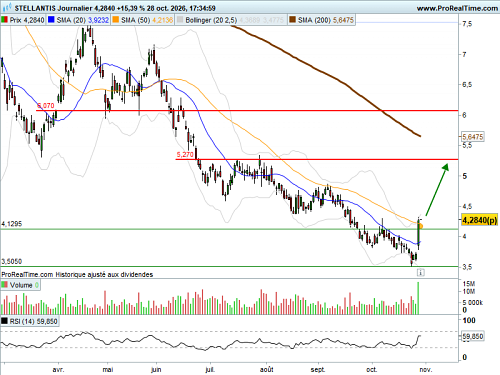Screen dimensions: 500x375
Task: Click the 7,5 price axis label
Action: 467,24
